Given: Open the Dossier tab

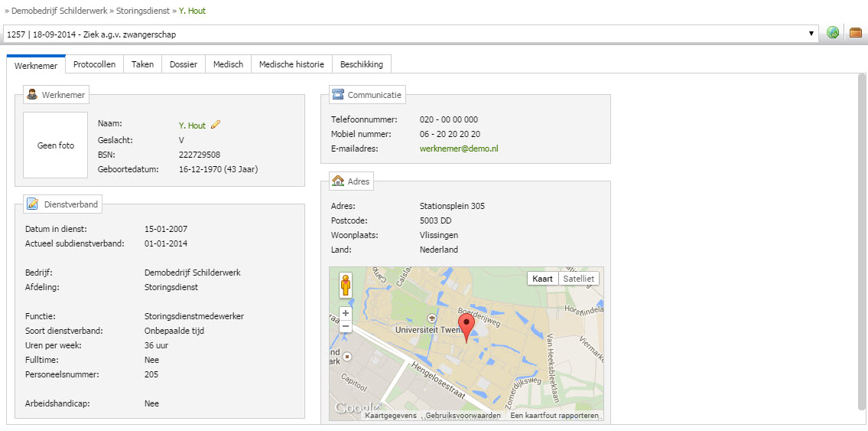Looking at the screenshot, I should tap(184, 64).
